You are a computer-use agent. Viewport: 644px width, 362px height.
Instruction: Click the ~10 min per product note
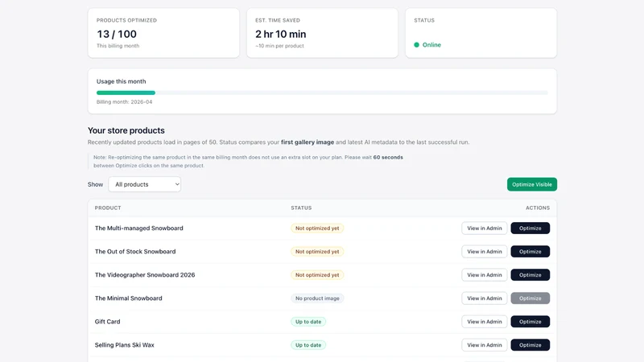pos(279,46)
